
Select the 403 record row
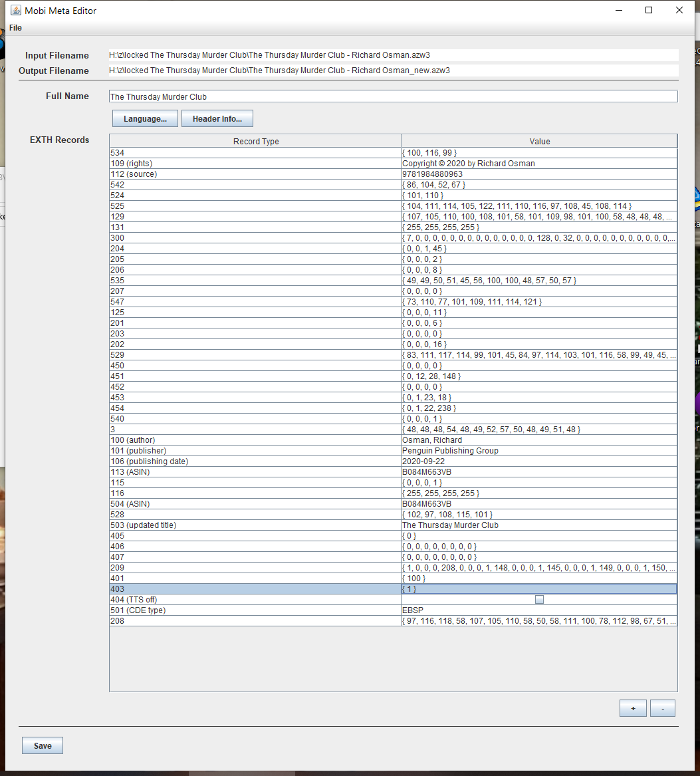(394, 589)
